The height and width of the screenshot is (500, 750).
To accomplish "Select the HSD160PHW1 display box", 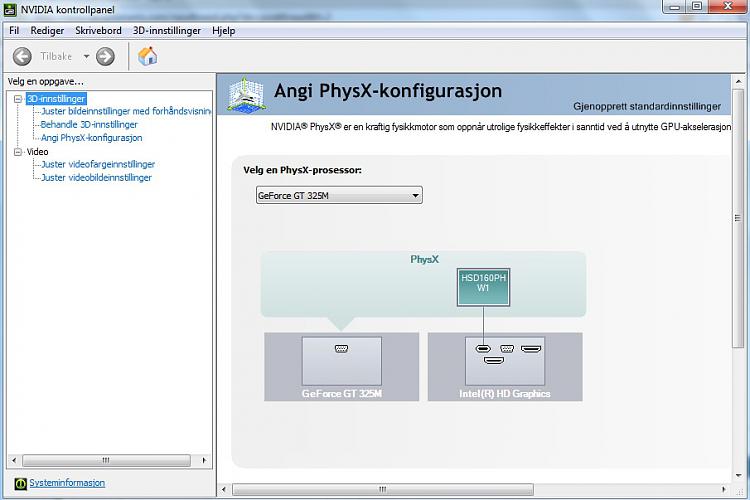I will click(x=483, y=287).
